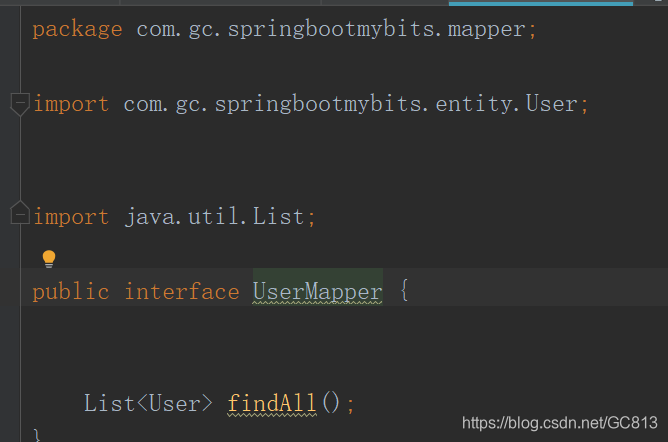Select the active editor tab with blue underline
Image resolution: width=668 pixels, height=442 pixels.
tap(541, 3)
